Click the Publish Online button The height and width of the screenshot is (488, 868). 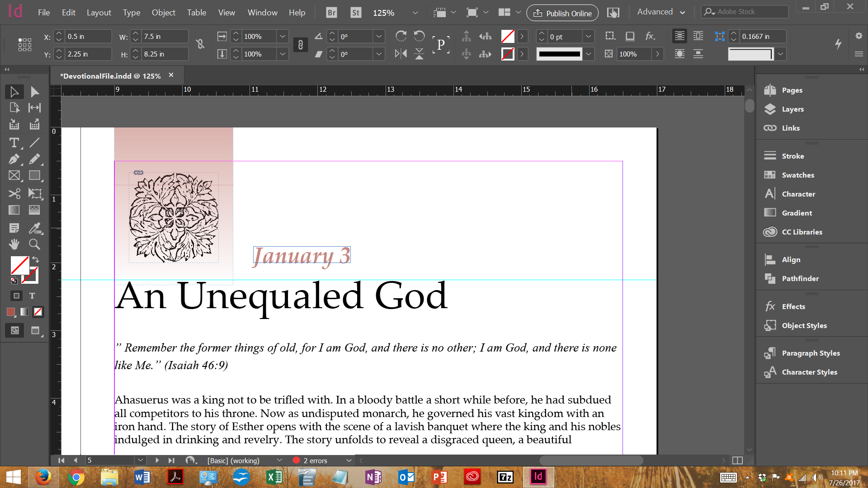tap(562, 13)
